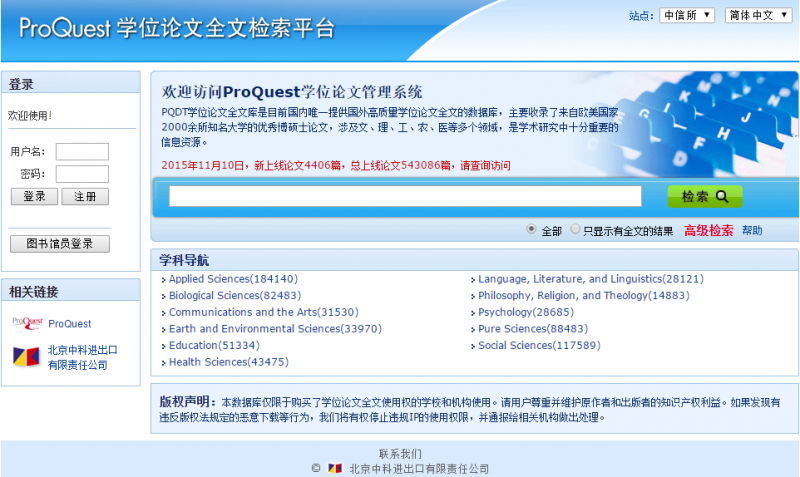Open Language, Literature, and Linguistics(28121) category
This screenshot has width=800, height=477.
point(591,279)
